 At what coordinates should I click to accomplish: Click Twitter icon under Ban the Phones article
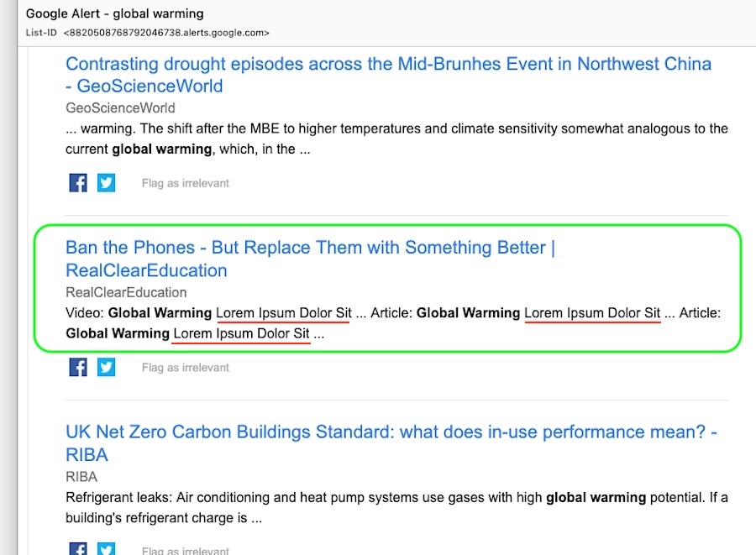point(106,367)
